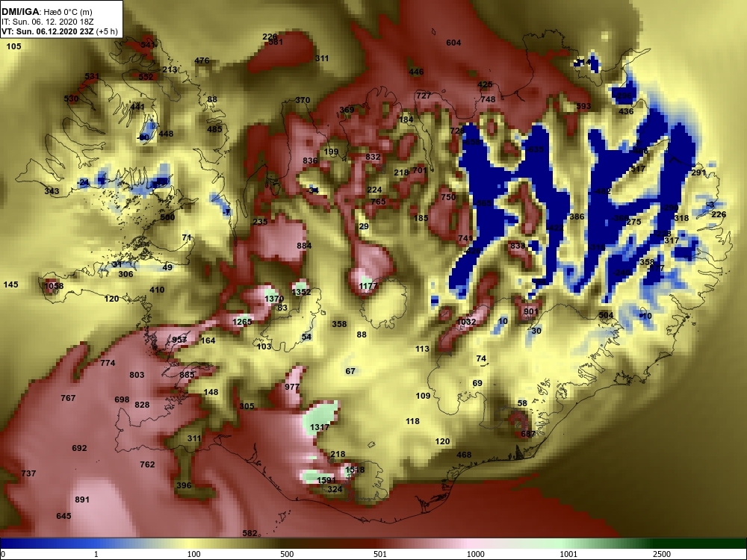
Task: Click the map value '774'
Action: pos(108,363)
